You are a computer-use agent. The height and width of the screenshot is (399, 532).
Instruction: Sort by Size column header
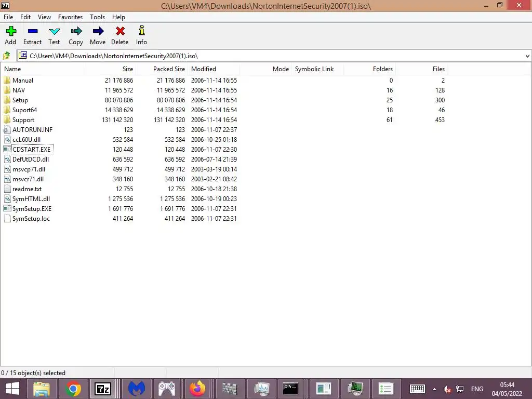point(110,69)
